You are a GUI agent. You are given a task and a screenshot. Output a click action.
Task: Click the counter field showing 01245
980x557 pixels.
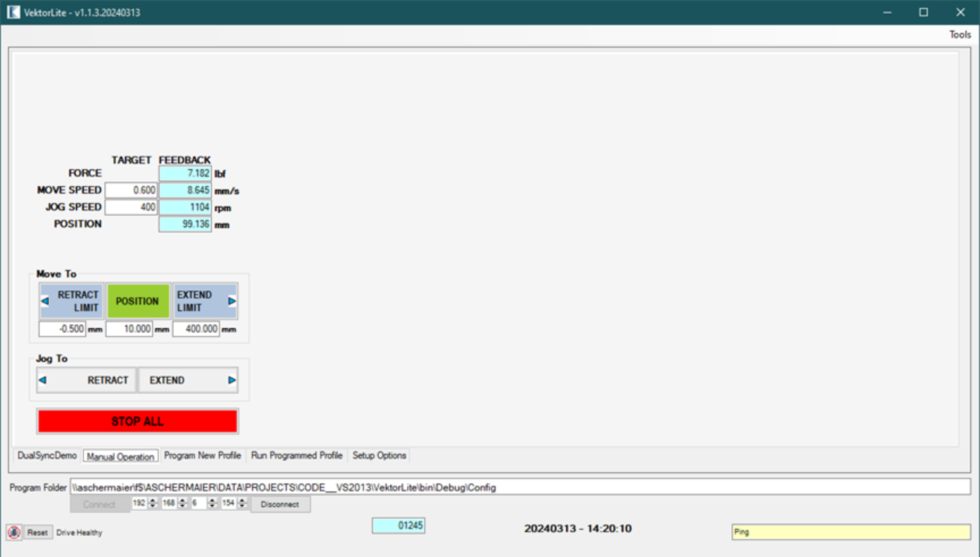coord(398,525)
